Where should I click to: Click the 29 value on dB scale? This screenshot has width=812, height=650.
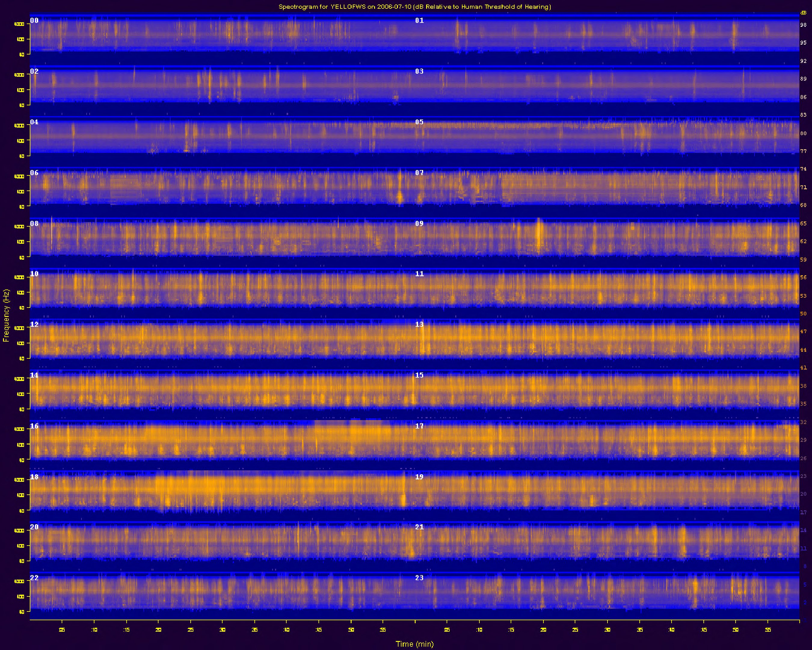(803, 440)
